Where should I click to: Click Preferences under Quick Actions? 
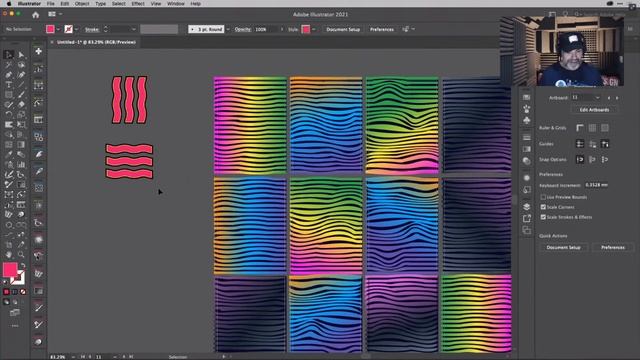(x=613, y=247)
